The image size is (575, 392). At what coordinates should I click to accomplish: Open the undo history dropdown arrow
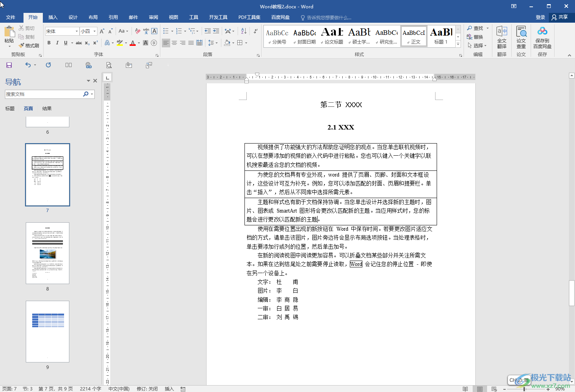(x=35, y=65)
